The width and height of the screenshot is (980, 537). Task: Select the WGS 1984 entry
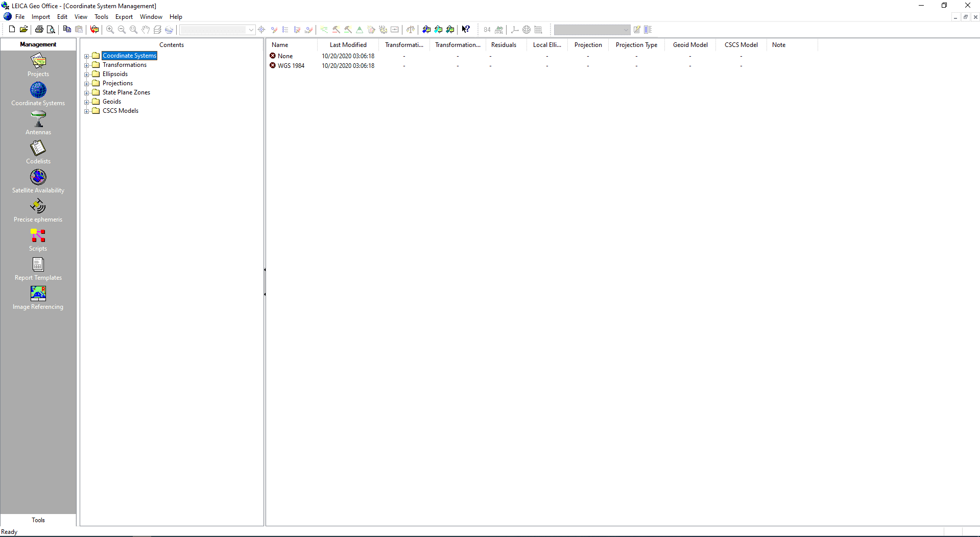pos(291,65)
